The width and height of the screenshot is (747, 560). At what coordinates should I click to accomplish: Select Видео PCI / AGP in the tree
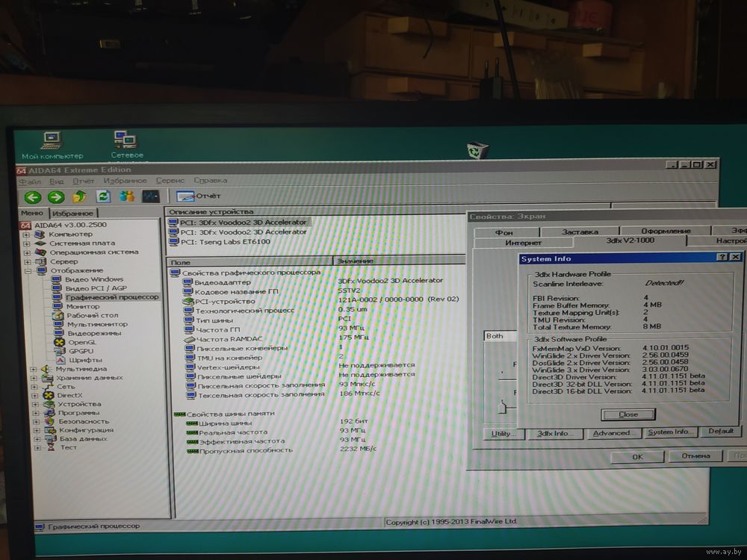[96, 288]
